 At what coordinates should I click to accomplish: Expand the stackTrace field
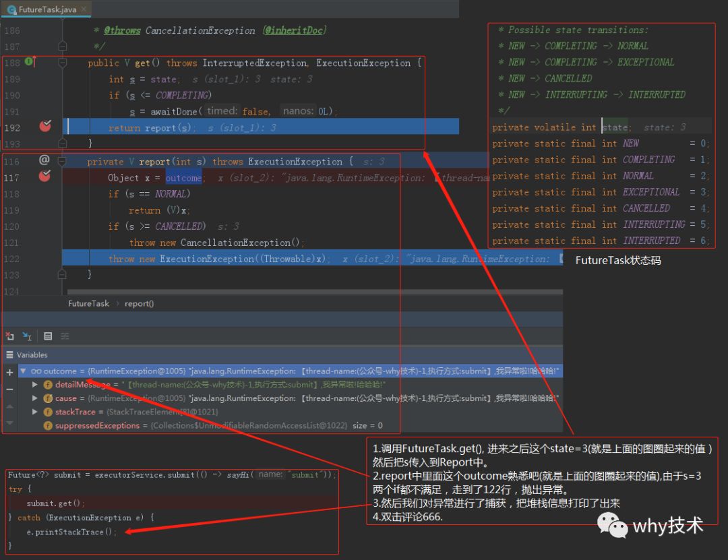click(35, 412)
